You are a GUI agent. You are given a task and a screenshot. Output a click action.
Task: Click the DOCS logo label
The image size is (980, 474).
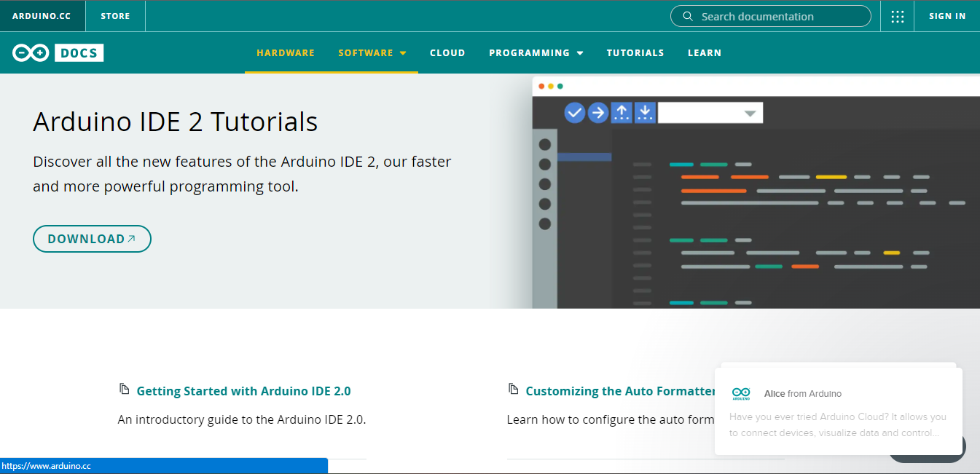(x=79, y=52)
